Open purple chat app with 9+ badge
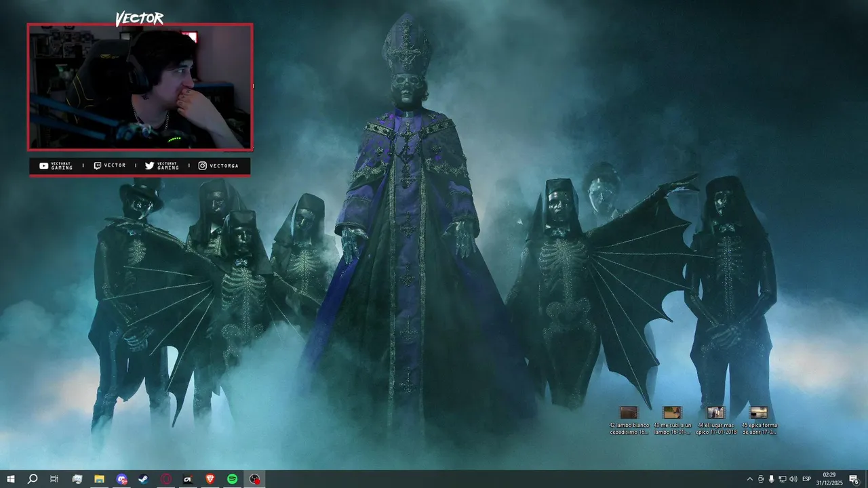This screenshot has height=488, width=868. tap(121, 479)
